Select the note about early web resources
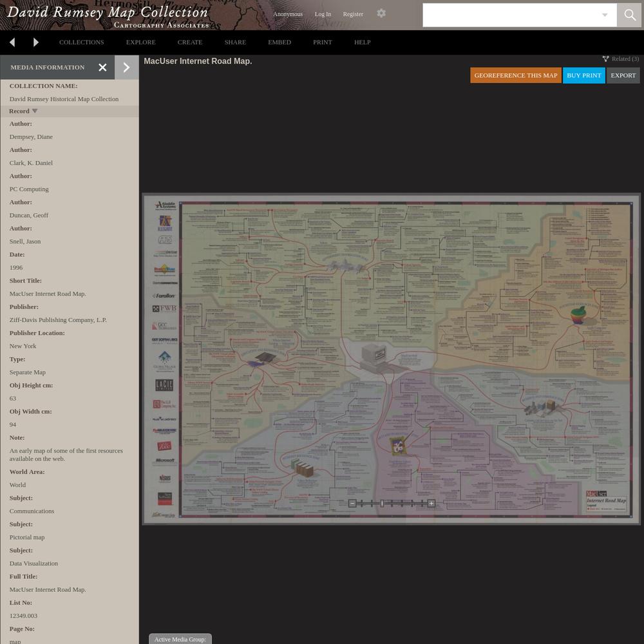 click(x=66, y=455)
